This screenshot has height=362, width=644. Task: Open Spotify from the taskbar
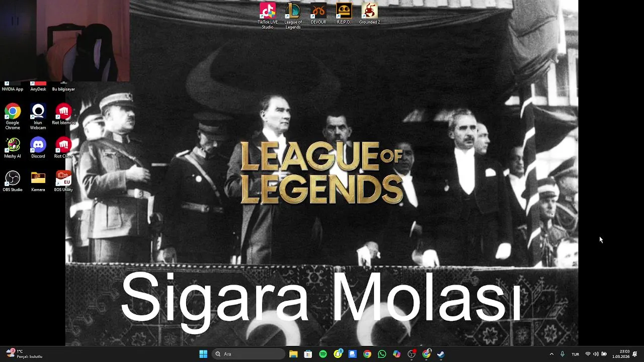pos(323,354)
